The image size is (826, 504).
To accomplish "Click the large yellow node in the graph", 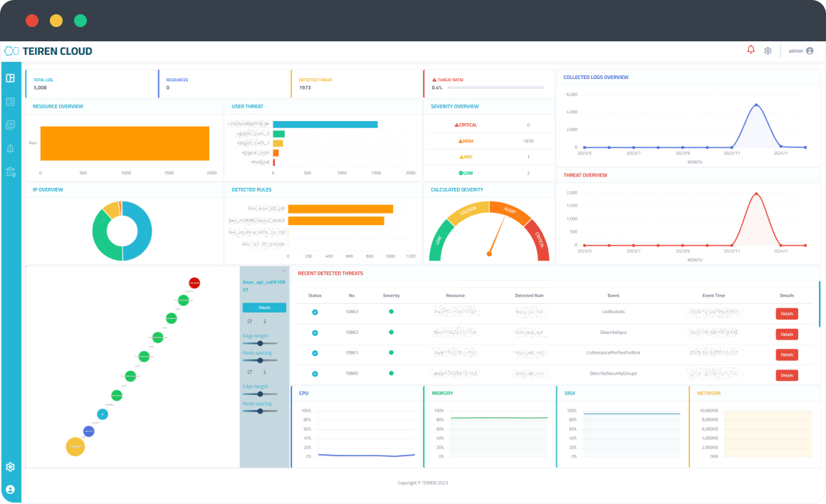I will tap(75, 446).
